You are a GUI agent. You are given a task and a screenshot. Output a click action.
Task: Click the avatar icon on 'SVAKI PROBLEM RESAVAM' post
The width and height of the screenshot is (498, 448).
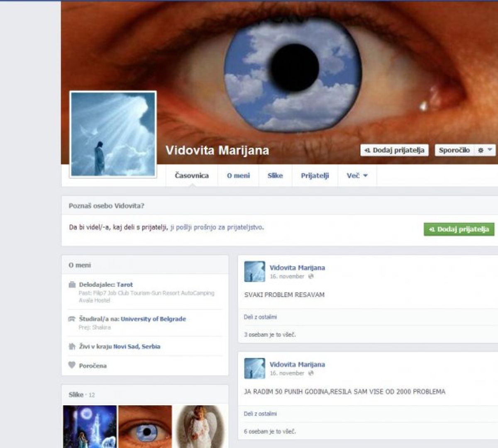pos(254,272)
